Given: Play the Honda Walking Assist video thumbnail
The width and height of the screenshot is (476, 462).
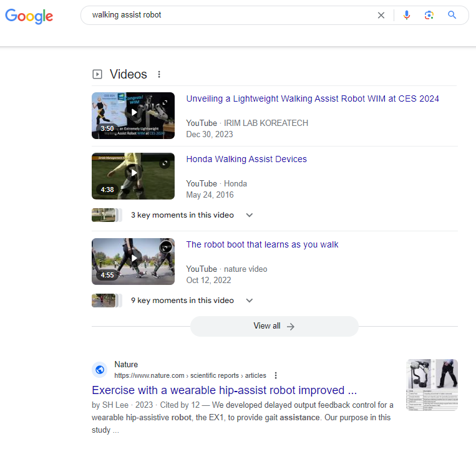Looking at the screenshot, I should tap(133, 176).
